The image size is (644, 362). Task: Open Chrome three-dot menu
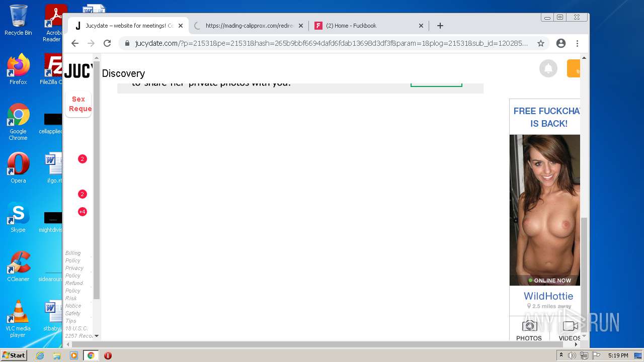coord(578,43)
